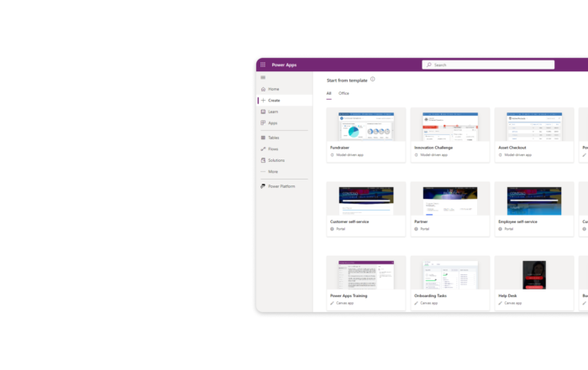Click the Portal icon under Customer self-service
The width and height of the screenshot is (588, 370).
(x=333, y=229)
